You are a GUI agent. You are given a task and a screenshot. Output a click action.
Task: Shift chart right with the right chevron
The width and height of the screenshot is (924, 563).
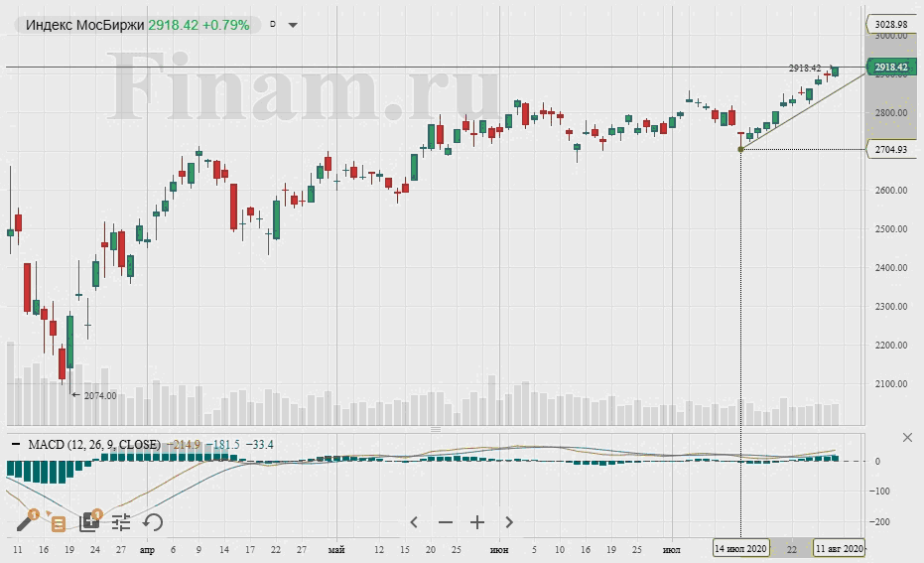pyautogui.click(x=509, y=522)
